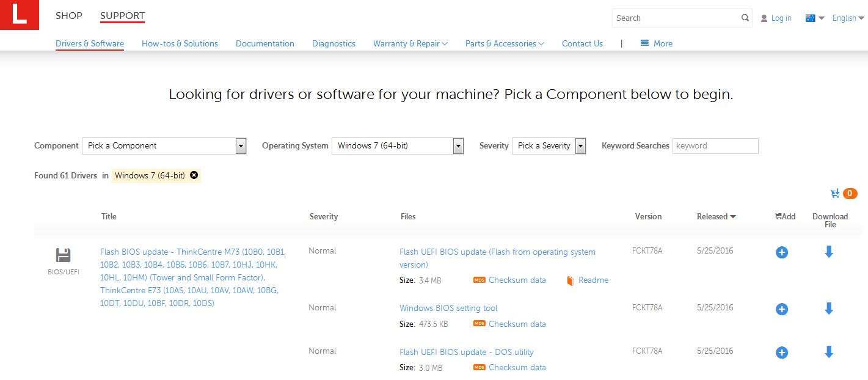Screen dimensions: 868x380
Task: Click the FCKT78A version of Windows BIOS setting tool
Action: tap(647, 308)
